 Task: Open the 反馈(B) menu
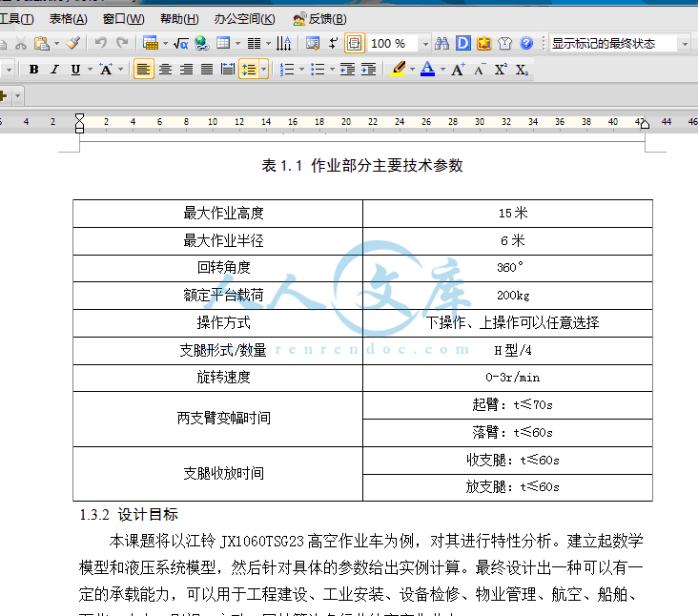coord(319,19)
